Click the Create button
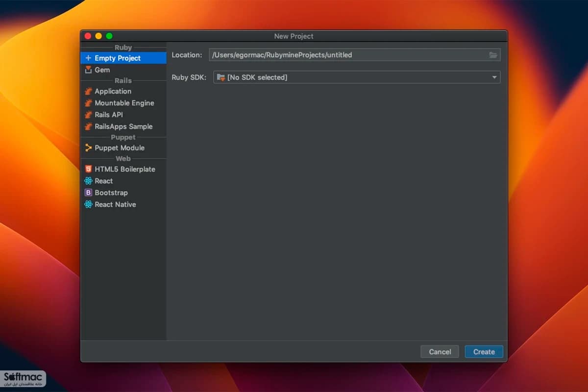 (x=484, y=352)
